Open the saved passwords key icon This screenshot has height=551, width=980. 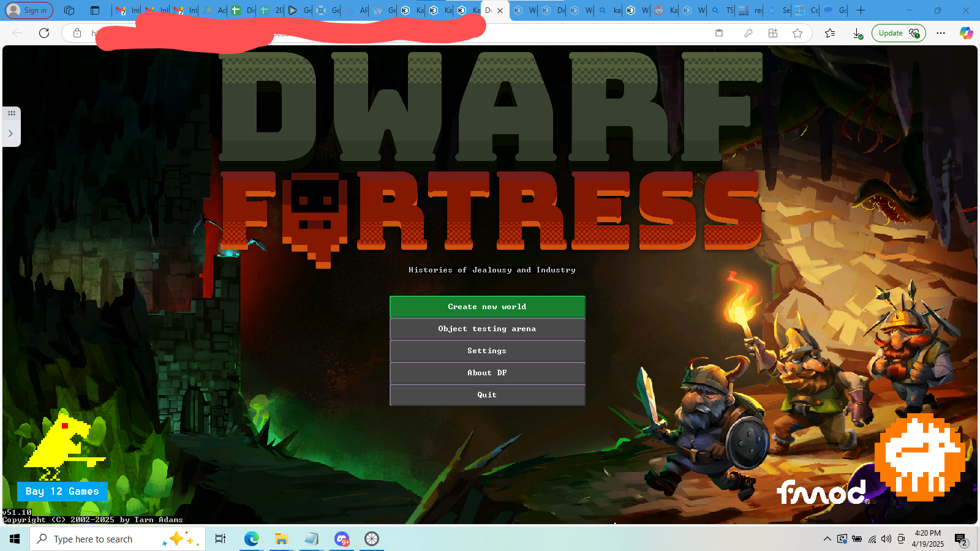click(748, 33)
